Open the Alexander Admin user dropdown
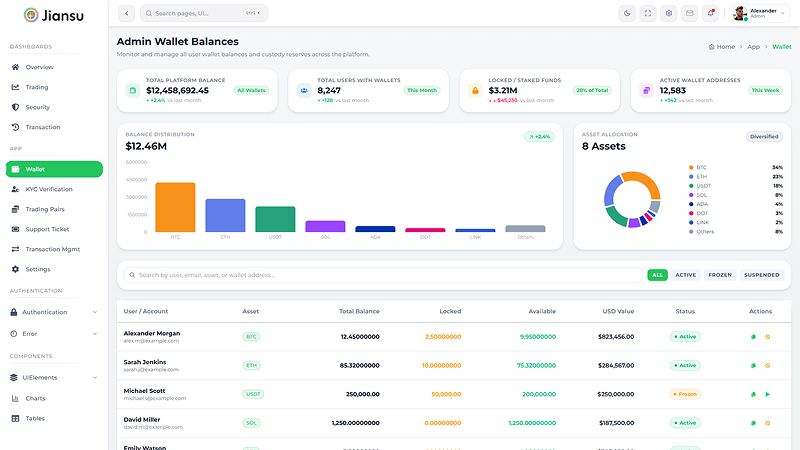The width and height of the screenshot is (800, 450). pos(760,13)
